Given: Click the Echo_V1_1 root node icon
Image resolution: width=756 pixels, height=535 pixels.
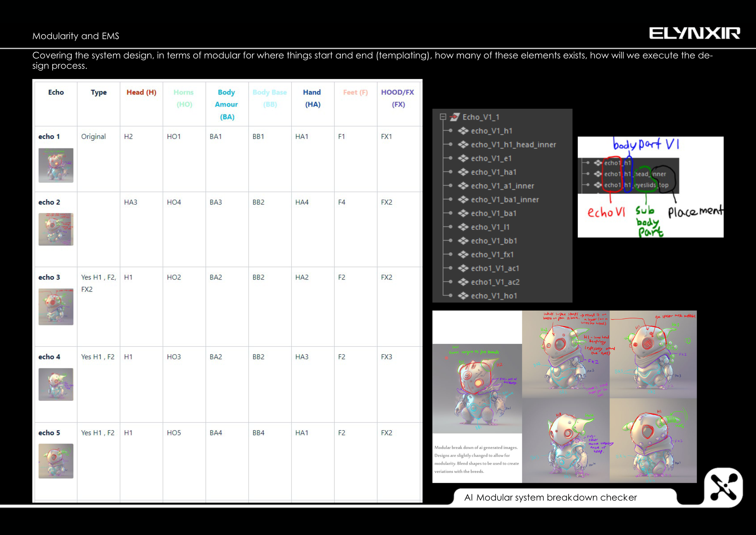Looking at the screenshot, I should tap(455, 117).
